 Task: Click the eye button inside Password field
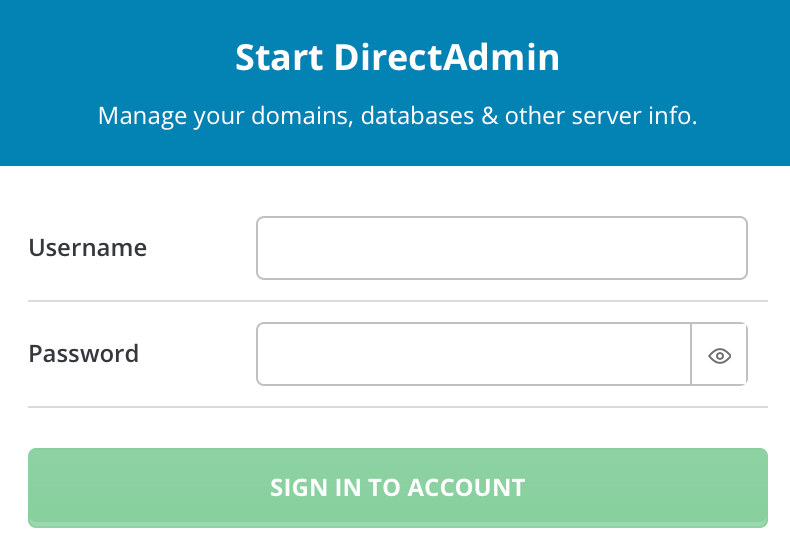coord(719,354)
